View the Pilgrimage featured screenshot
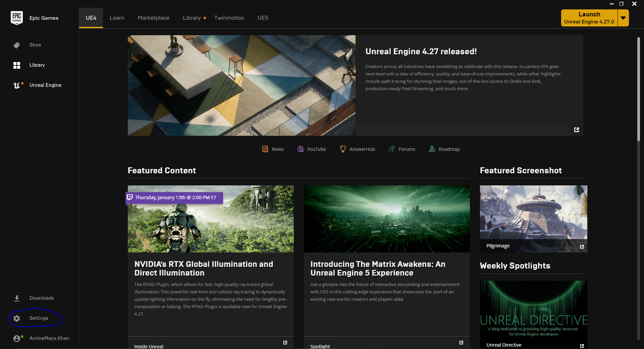This screenshot has height=349, width=644. click(x=534, y=219)
